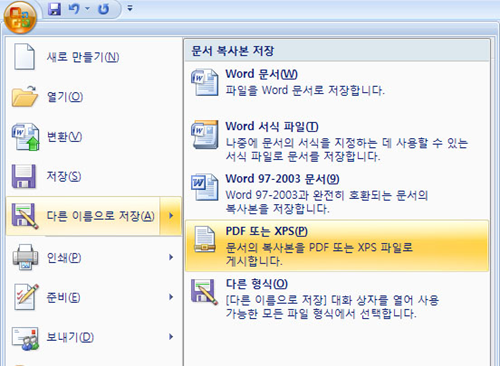Select 다른 이름으로 저장(A) menu item
500x366 pixels.
tap(83, 216)
